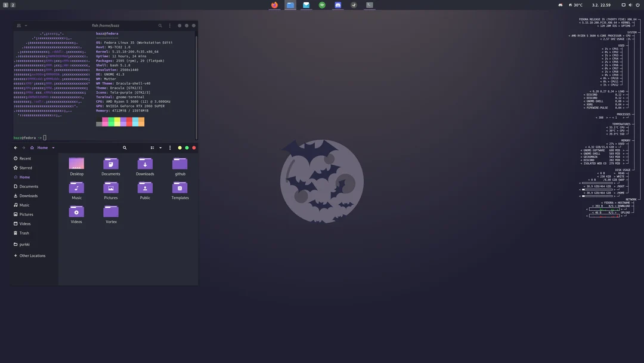Click the weather indicator showing 30°C
The height and width of the screenshot is (363, 644).
pos(577,5)
